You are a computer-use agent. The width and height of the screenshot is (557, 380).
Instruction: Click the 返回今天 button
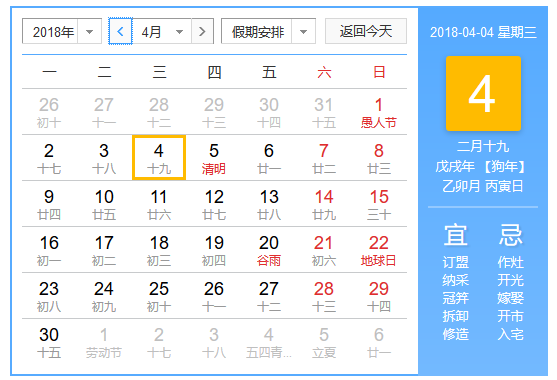(x=366, y=32)
